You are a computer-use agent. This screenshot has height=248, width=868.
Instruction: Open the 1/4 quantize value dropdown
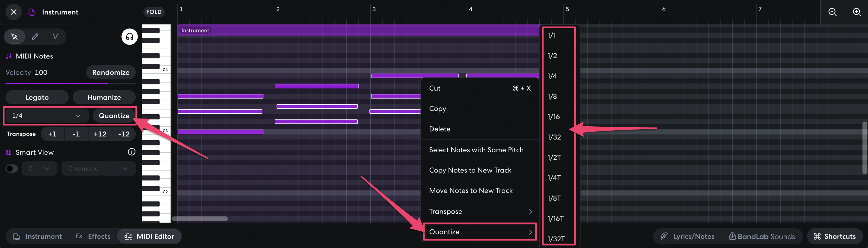[46, 115]
